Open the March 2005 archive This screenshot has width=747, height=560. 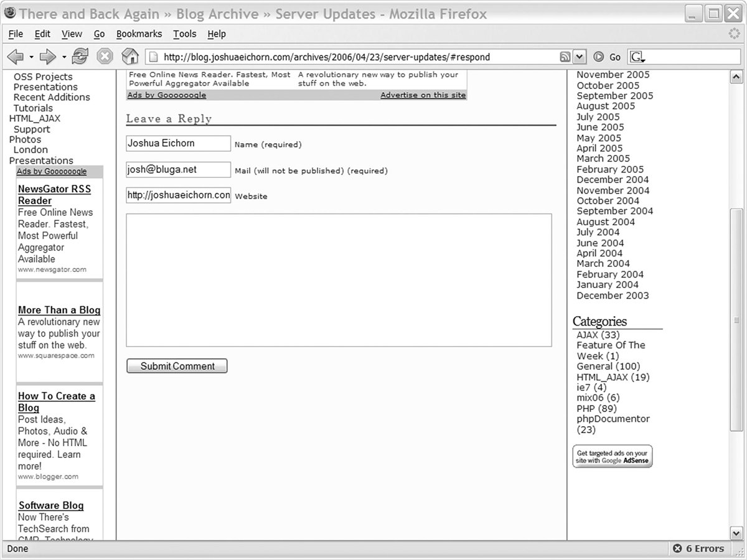[x=603, y=159]
